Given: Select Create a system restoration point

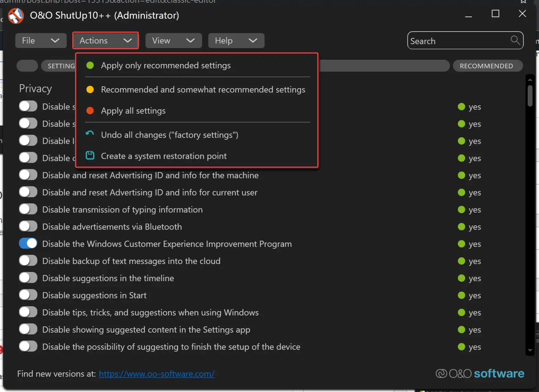Looking at the screenshot, I should (197, 156).
